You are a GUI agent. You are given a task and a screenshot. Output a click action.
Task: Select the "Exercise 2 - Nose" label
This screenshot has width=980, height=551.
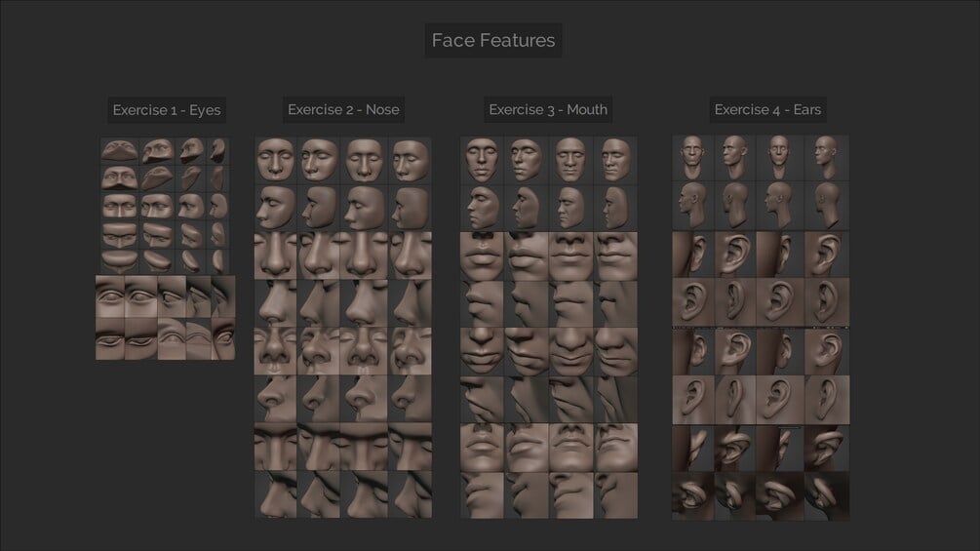pos(343,109)
